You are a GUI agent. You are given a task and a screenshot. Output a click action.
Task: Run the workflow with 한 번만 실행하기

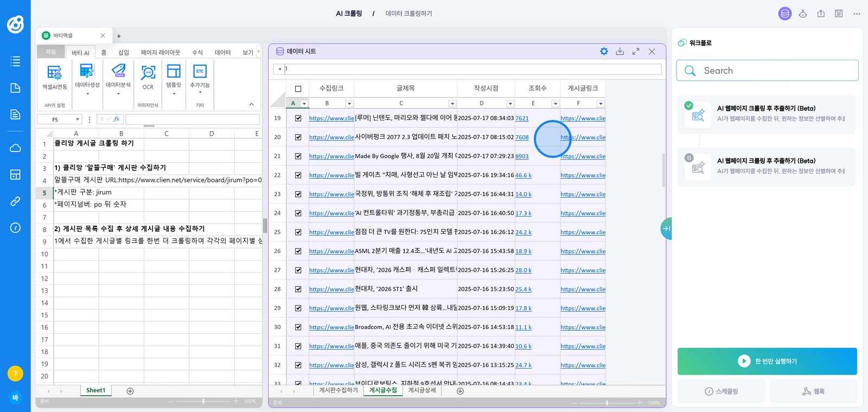pyautogui.click(x=767, y=361)
